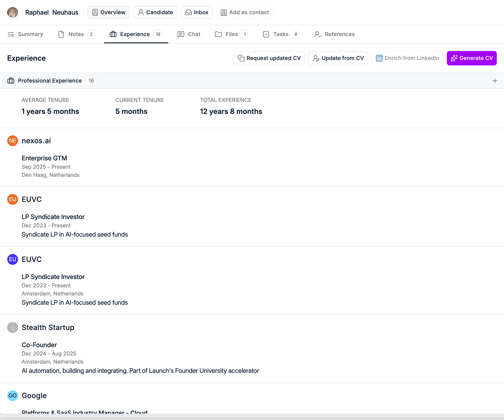
Task: Switch to the Notes tab
Action: [76, 34]
